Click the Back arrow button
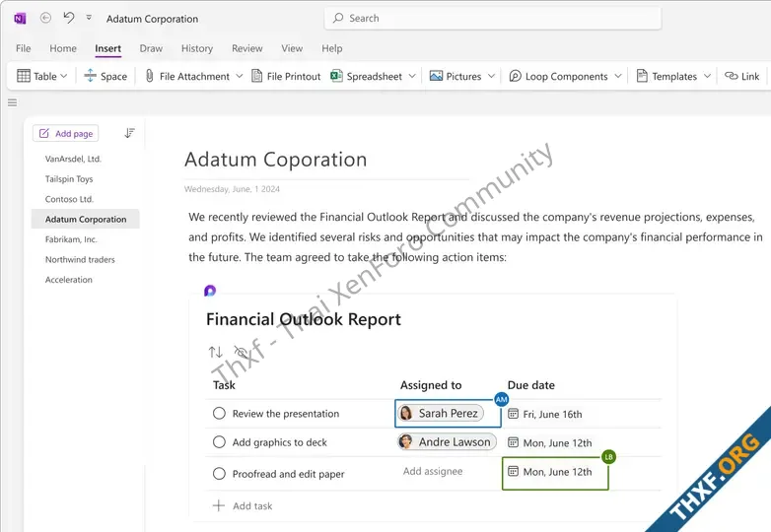The image size is (771, 532). (x=45, y=18)
